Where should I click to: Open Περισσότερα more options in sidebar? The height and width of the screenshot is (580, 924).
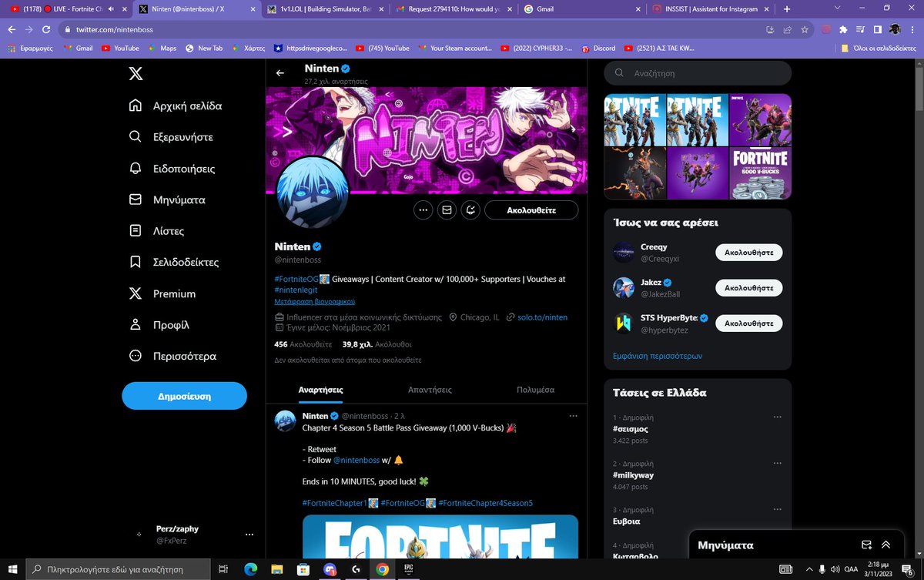tap(173, 356)
